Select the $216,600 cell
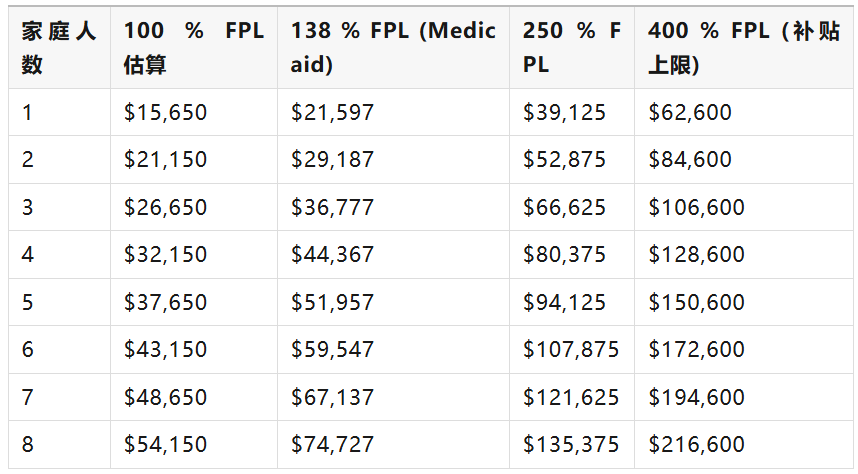The width and height of the screenshot is (858, 474). click(696, 445)
